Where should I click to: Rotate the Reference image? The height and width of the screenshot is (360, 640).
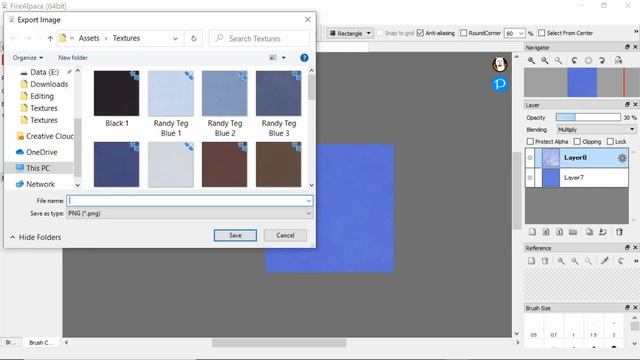pos(621,261)
